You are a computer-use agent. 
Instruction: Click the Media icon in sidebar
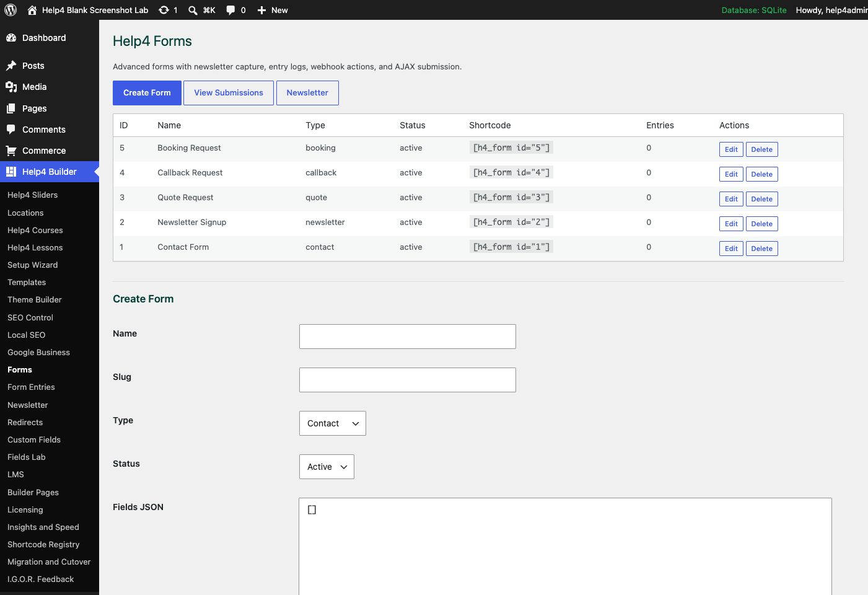coord(11,87)
